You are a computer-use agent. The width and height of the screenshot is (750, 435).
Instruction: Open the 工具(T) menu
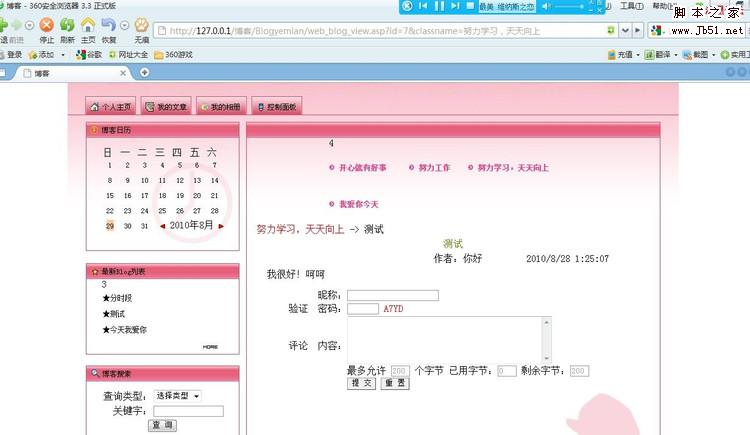tap(631, 6)
